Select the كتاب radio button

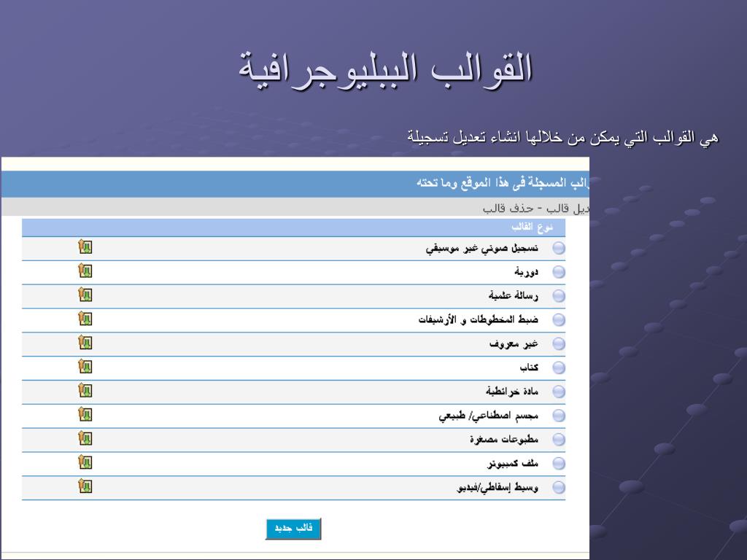(559, 367)
